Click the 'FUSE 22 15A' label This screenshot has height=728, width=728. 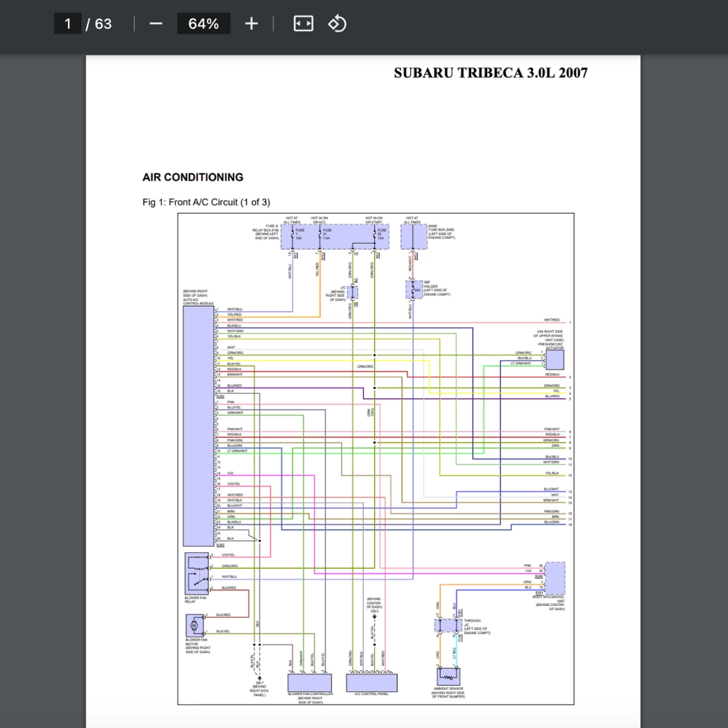(x=381, y=234)
